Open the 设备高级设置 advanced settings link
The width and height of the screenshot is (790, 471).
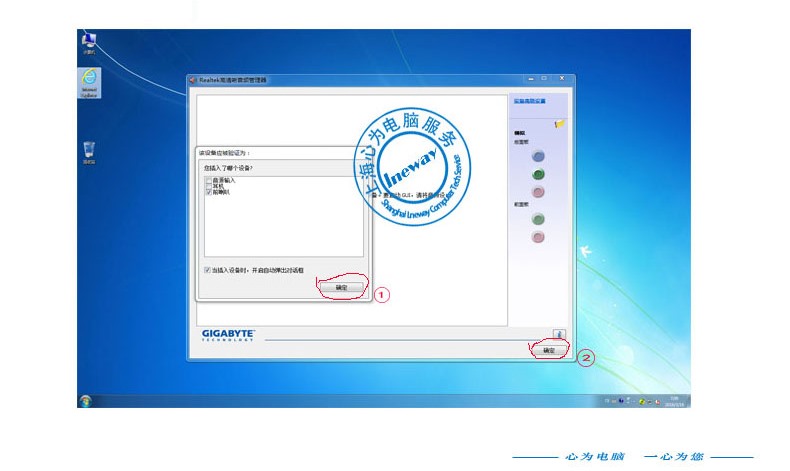(529, 101)
